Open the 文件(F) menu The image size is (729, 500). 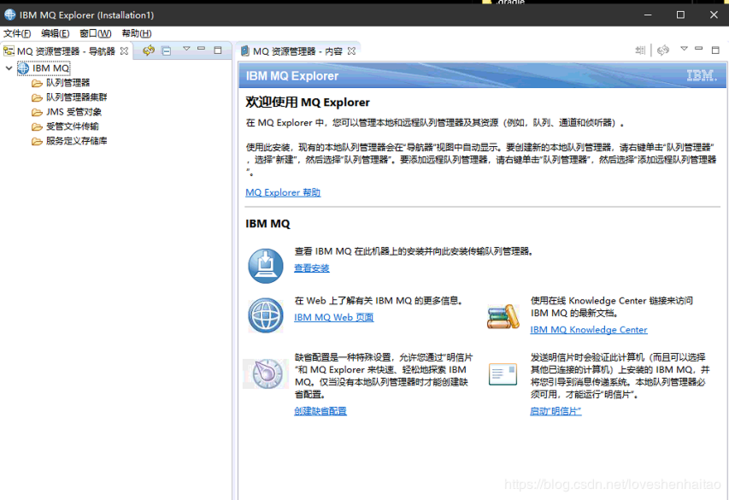pyautogui.click(x=17, y=33)
